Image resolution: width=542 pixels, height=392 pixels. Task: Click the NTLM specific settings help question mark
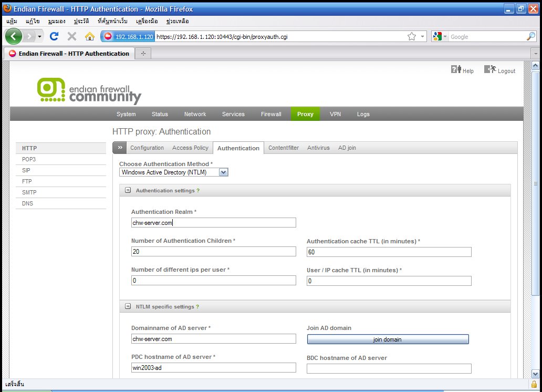(197, 307)
